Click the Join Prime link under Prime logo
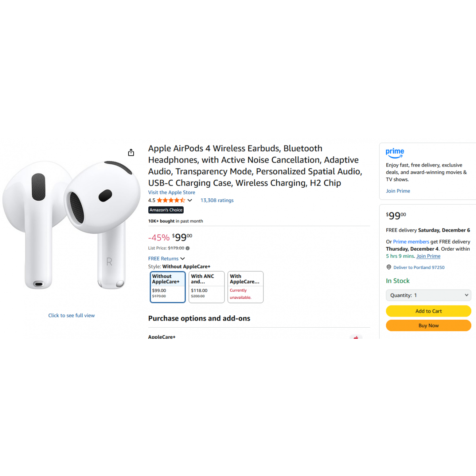Screen dimensions: 476x476 (398, 191)
